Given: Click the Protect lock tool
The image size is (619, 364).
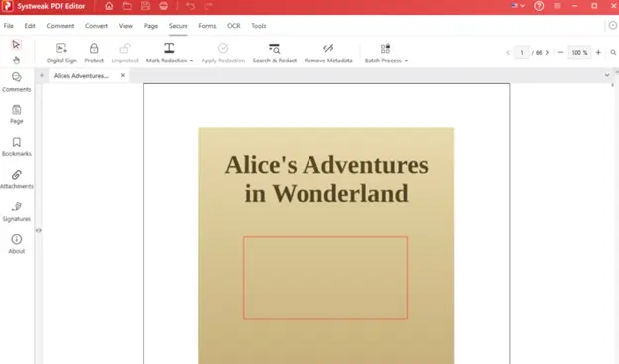Looking at the screenshot, I should pos(94,53).
